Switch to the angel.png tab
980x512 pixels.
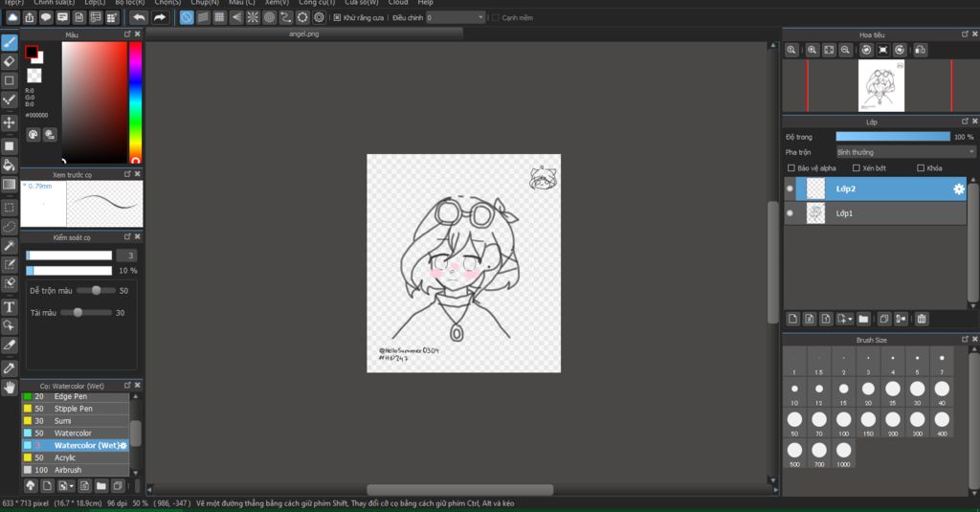[303, 33]
